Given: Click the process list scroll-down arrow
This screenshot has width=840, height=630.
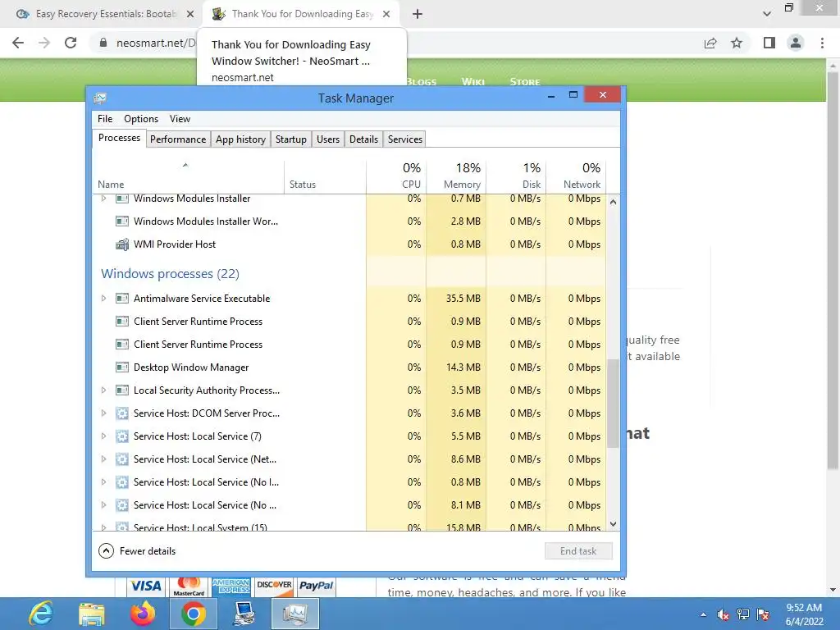Looking at the screenshot, I should point(614,524).
